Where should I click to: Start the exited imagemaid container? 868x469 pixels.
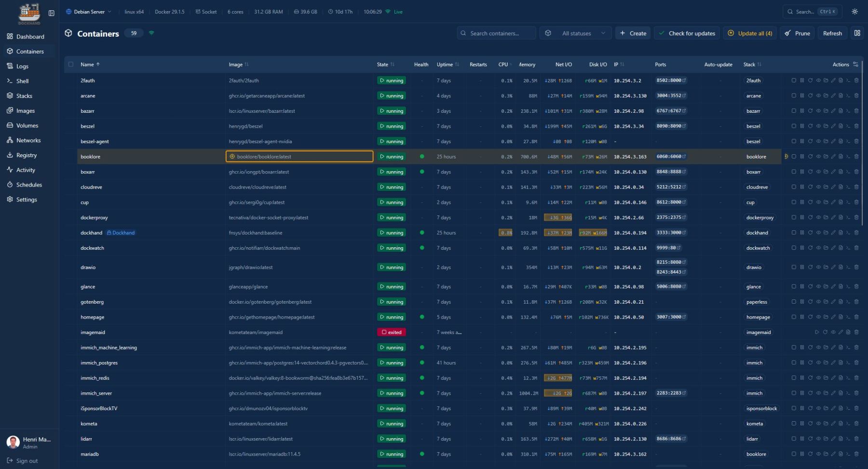click(817, 332)
